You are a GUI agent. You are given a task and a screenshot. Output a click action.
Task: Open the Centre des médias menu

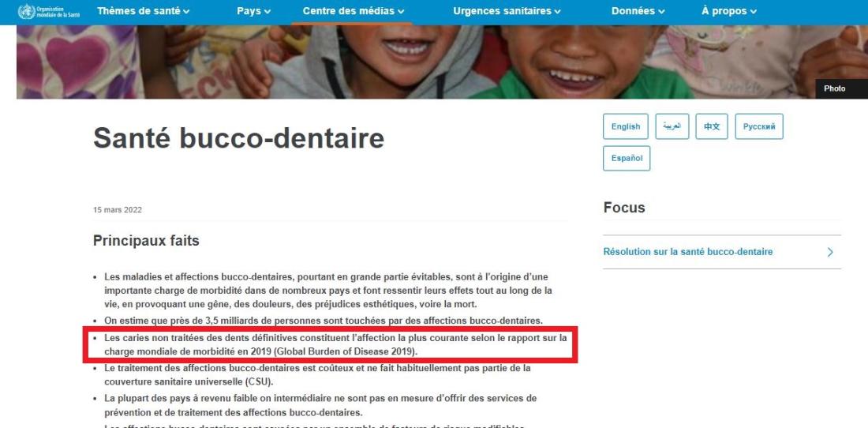(x=354, y=11)
